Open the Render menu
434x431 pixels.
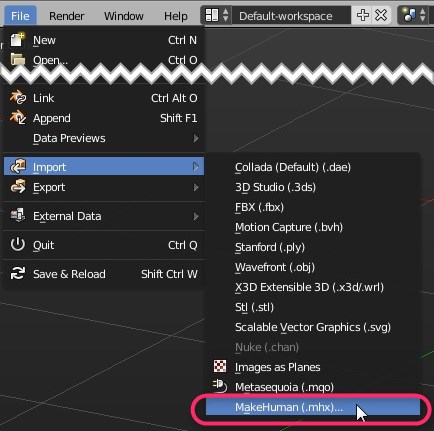coord(66,16)
